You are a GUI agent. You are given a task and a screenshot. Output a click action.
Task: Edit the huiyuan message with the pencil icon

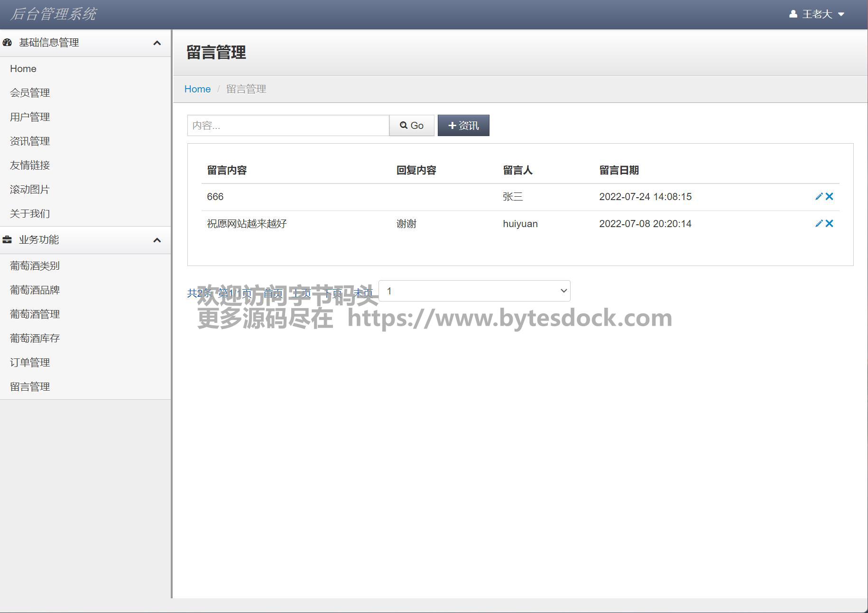pos(818,224)
